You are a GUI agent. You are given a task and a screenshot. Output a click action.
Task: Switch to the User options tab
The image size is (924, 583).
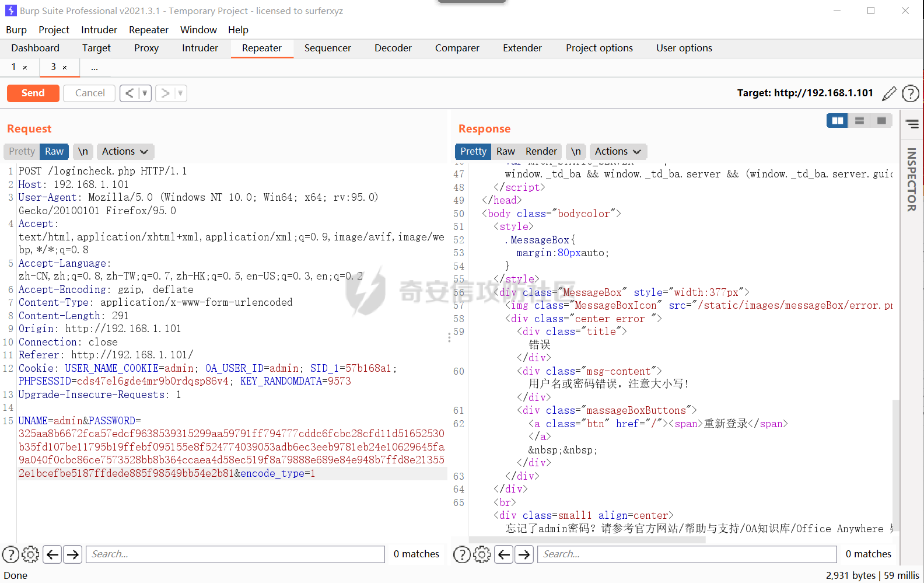pyautogui.click(x=684, y=48)
